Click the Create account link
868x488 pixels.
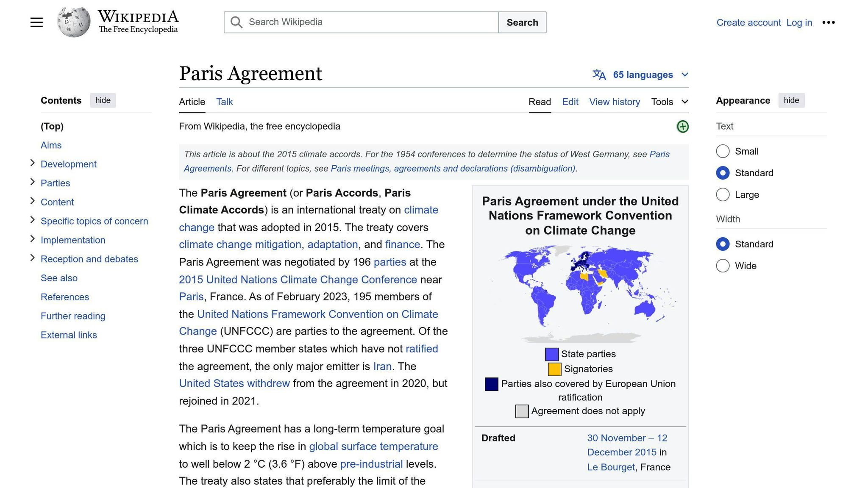pyautogui.click(x=748, y=22)
